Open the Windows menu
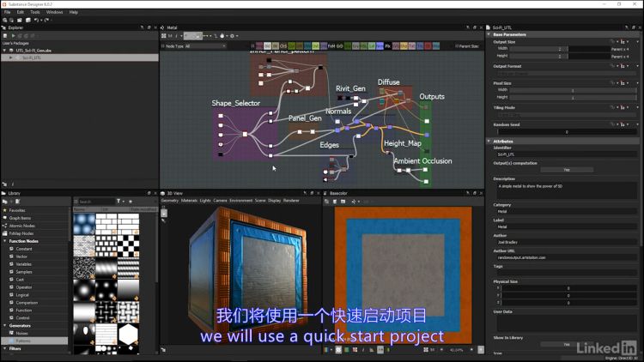The image size is (644, 362). pos(54,12)
